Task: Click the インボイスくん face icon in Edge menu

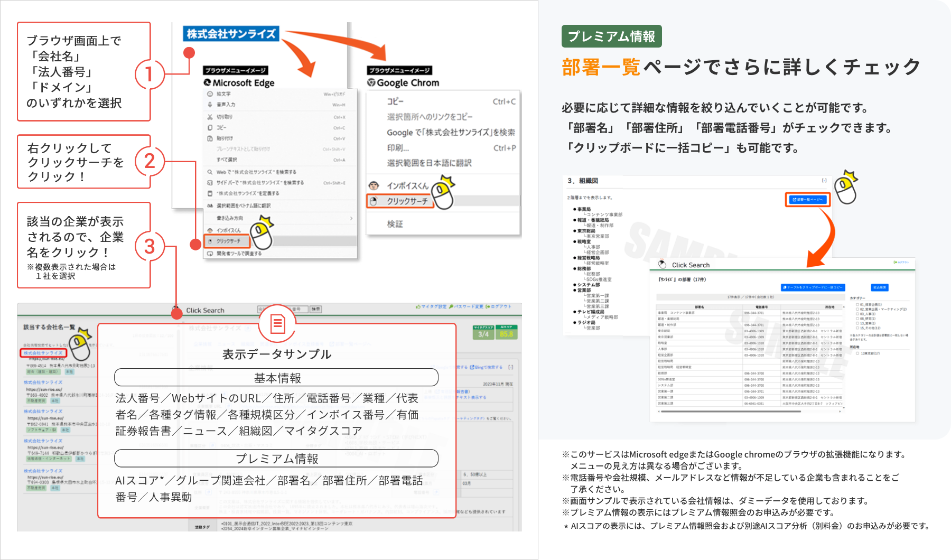Action: tap(210, 230)
